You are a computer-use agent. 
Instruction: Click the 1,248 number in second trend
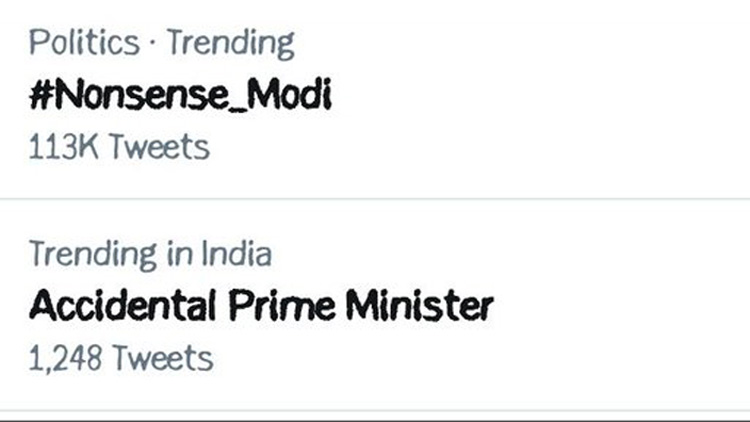click(64, 356)
